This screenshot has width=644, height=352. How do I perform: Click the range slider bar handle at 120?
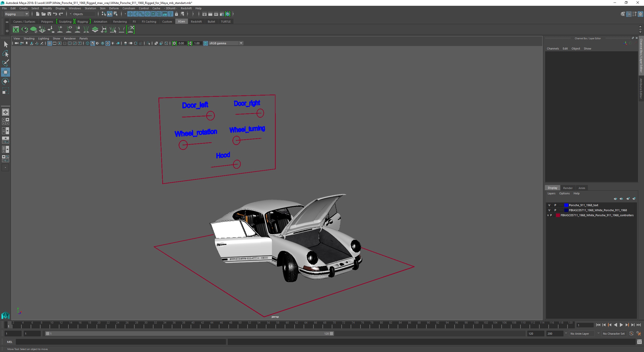point(332,334)
